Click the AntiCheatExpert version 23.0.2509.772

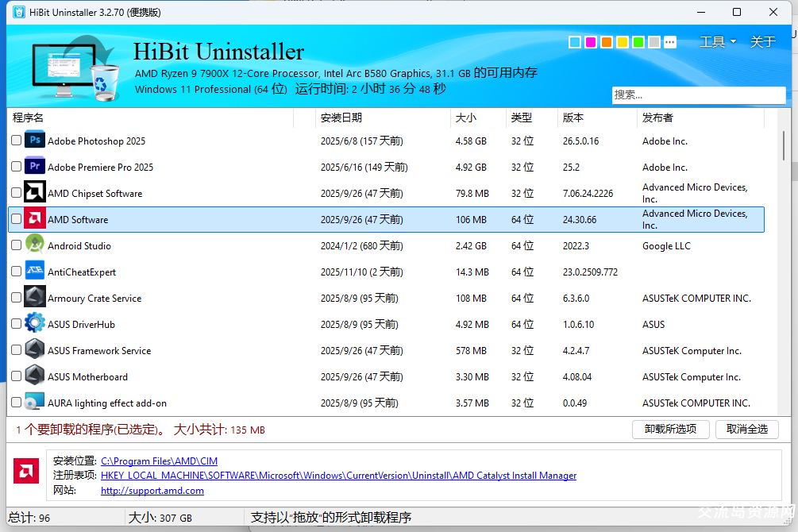590,272
